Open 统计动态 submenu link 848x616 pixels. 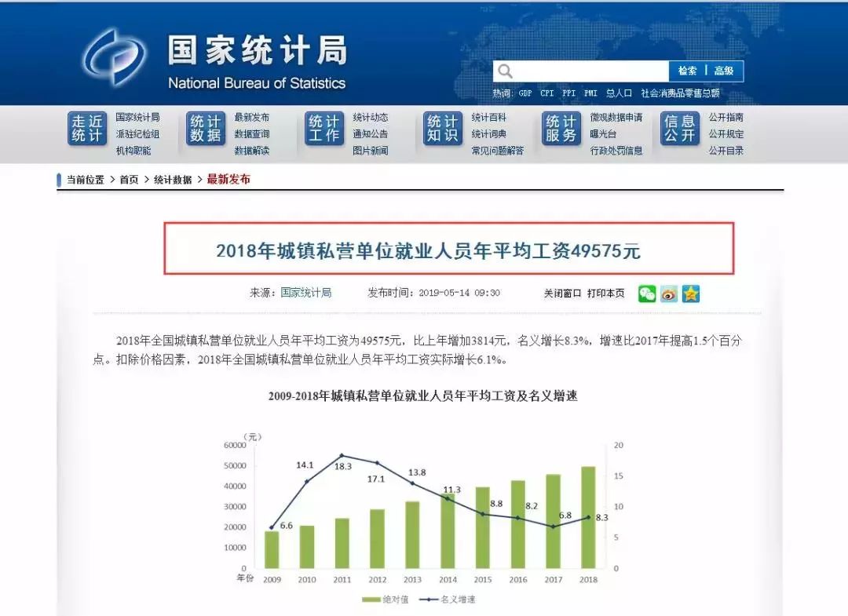[371, 117]
